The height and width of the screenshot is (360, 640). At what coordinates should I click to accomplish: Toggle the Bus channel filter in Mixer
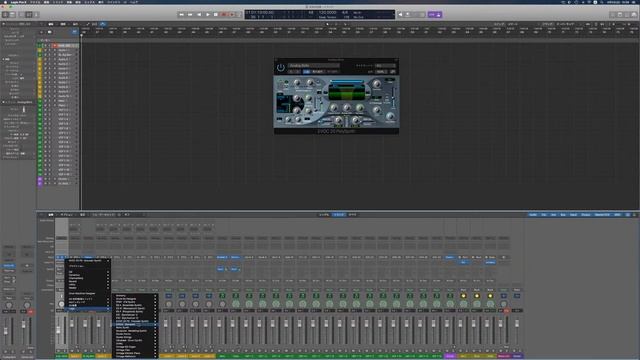(x=563, y=215)
